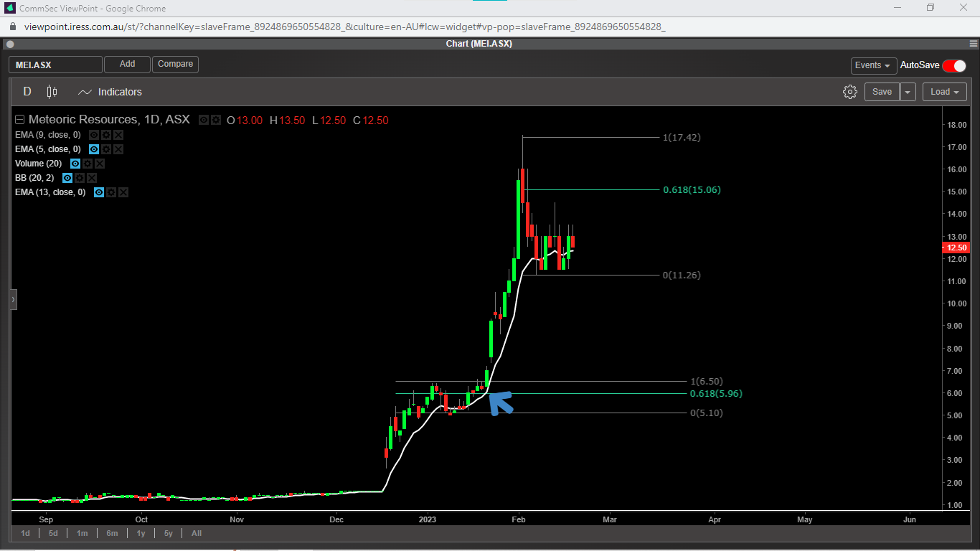Remove the EMA (5, close, 0) indicator
Image resolution: width=980 pixels, height=551 pixels.
pos(118,149)
